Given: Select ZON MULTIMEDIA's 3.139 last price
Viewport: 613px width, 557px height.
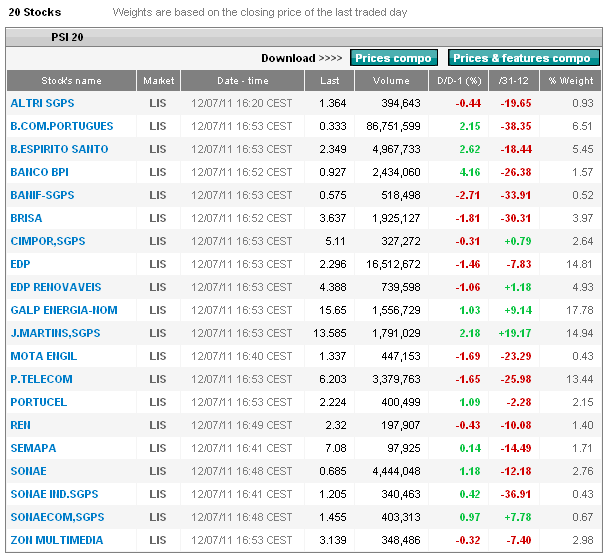Looking at the screenshot, I should coord(333,540).
